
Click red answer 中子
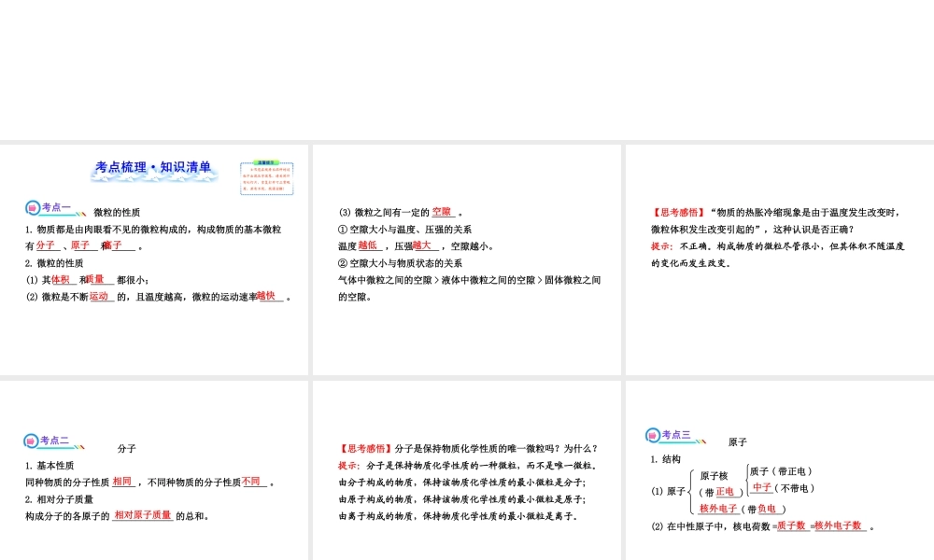tap(762, 487)
